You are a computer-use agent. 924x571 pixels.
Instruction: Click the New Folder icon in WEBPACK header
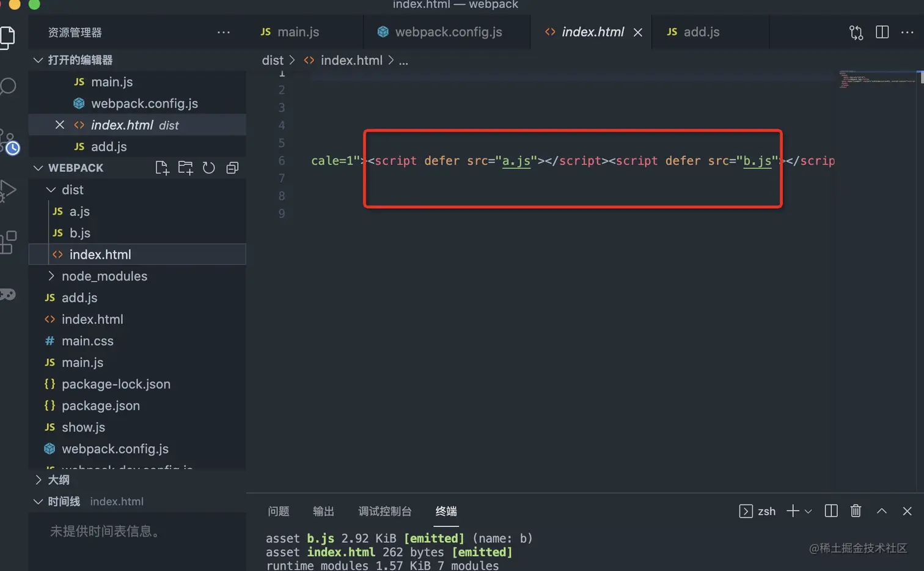(185, 168)
